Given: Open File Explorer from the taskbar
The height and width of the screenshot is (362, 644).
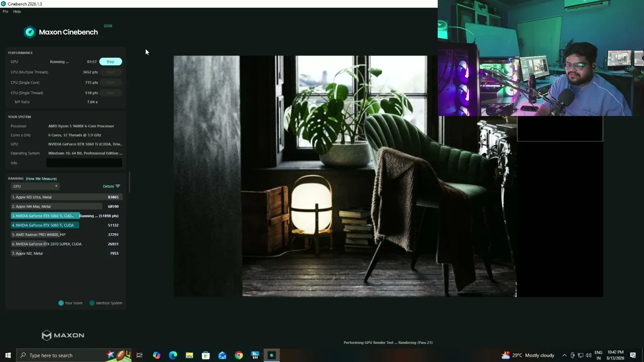Looking at the screenshot, I should pyautogui.click(x=189, y=355).
